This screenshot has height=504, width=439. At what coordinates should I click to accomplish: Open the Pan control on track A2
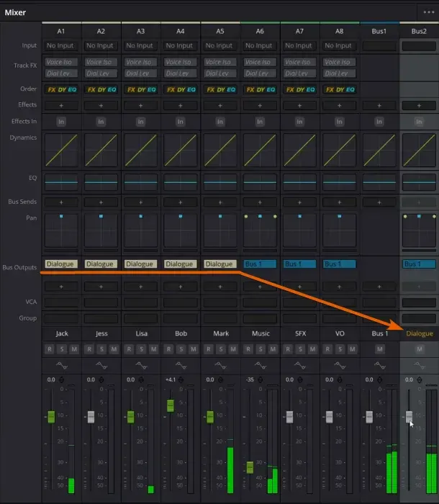(x=101, y=230)
